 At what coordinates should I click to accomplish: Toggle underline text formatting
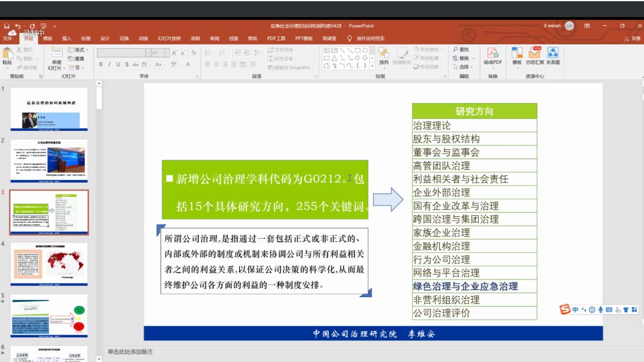(x=118, y=64)
